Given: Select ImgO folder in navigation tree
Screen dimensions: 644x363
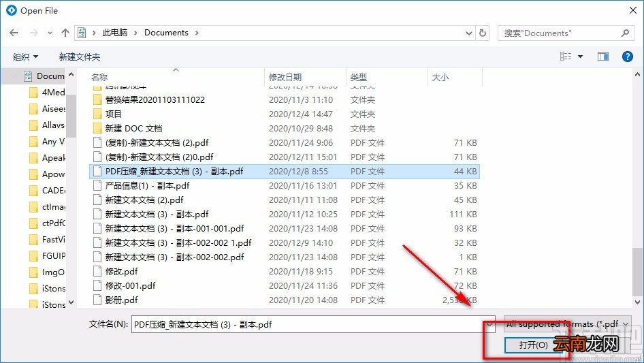Looking at the screenshot, I should 47,272.
